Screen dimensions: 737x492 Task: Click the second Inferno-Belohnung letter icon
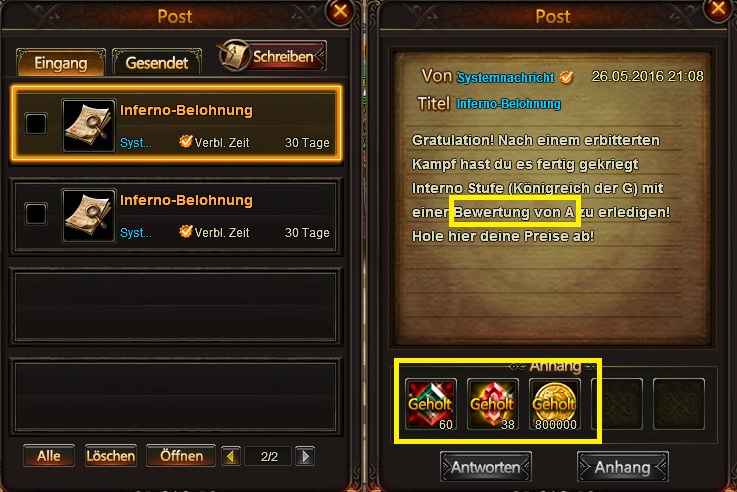point(89,216)
